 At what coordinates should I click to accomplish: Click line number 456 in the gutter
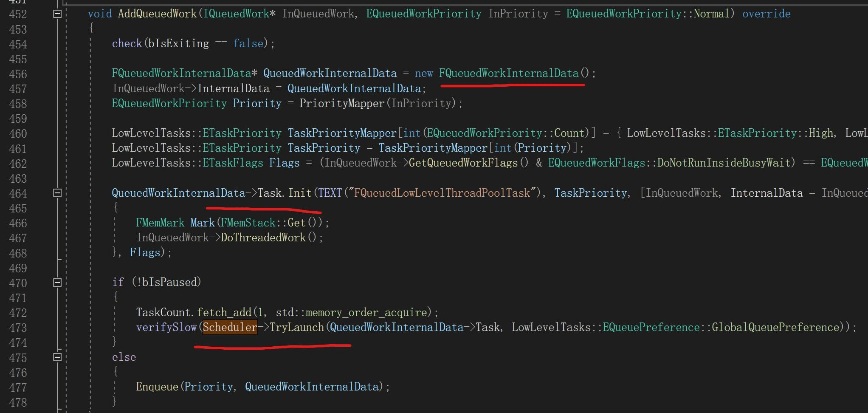[x=18, y=74]
